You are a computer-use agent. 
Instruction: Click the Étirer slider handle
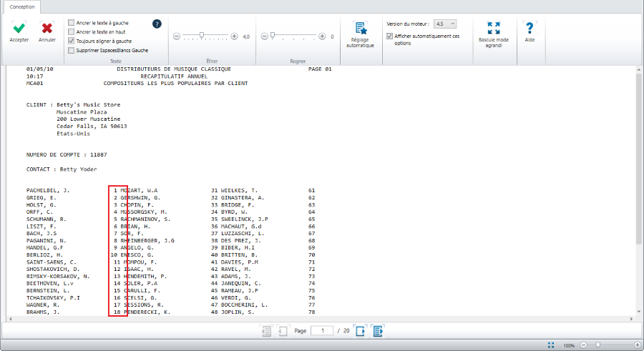(x=203, y=36)
